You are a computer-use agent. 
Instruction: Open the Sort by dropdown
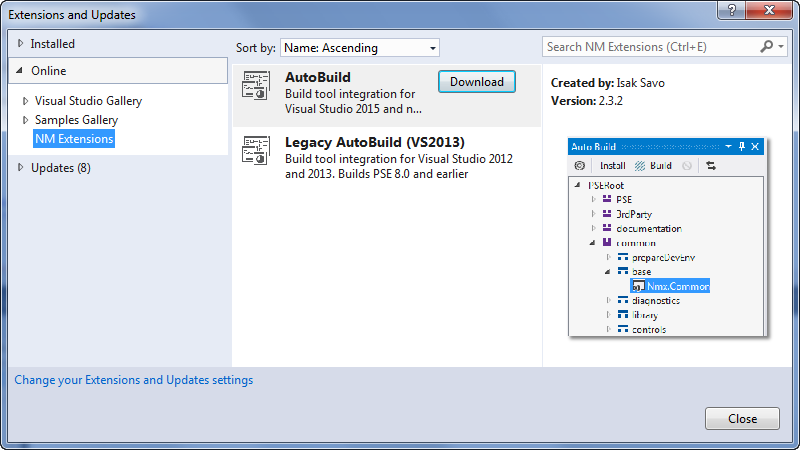click(x=360, y=47)
